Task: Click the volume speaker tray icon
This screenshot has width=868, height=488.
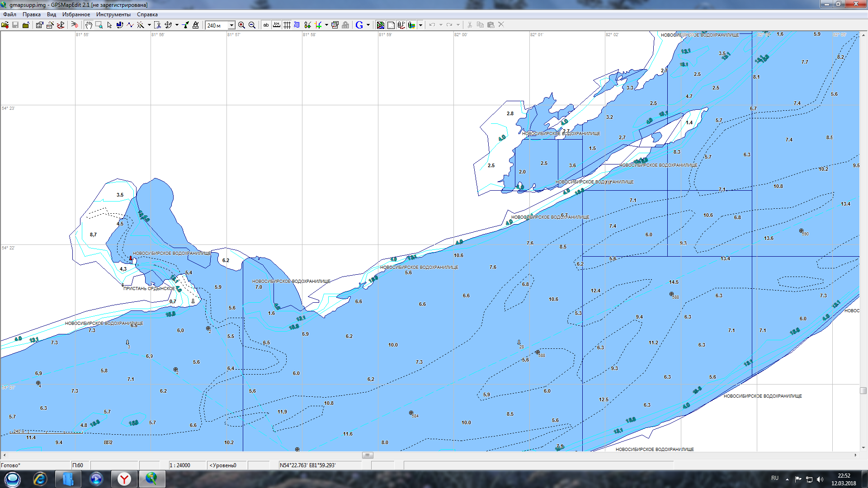Action: pyautogui.click(x=820, y=479)
